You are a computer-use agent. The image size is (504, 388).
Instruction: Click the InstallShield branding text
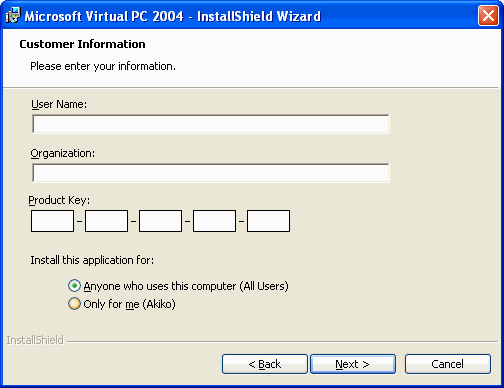pos(35,340)
